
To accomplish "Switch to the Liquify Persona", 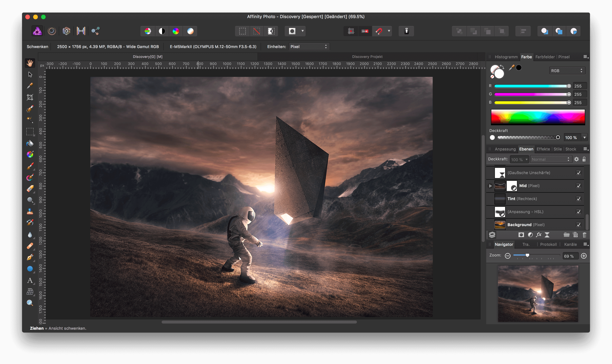I will point(52,31).
